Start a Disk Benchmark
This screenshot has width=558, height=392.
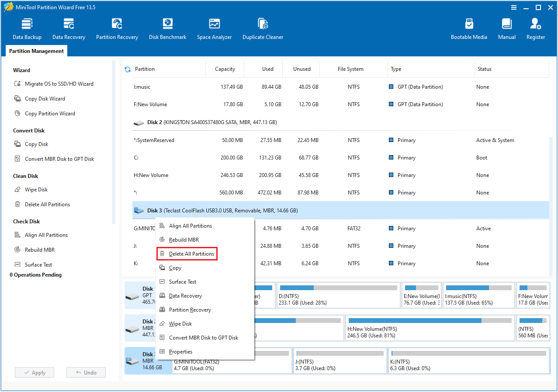[167, 28]
